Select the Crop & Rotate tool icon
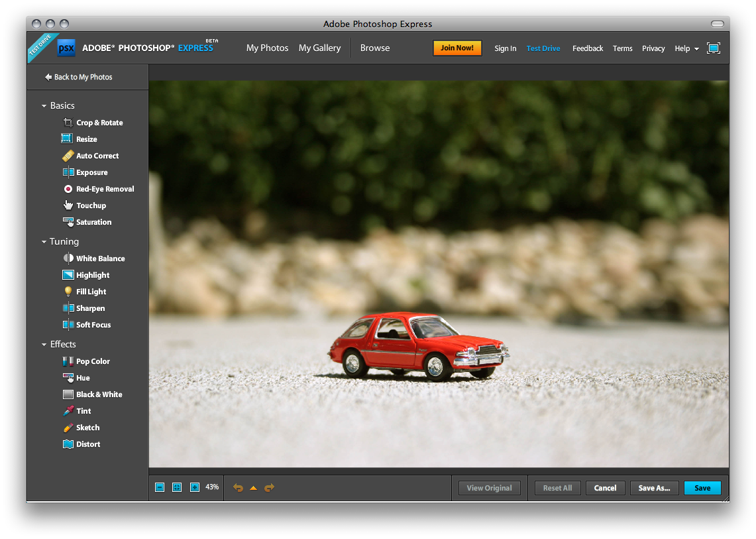This screenshot has height=539, width=756. tap(68, 123)
